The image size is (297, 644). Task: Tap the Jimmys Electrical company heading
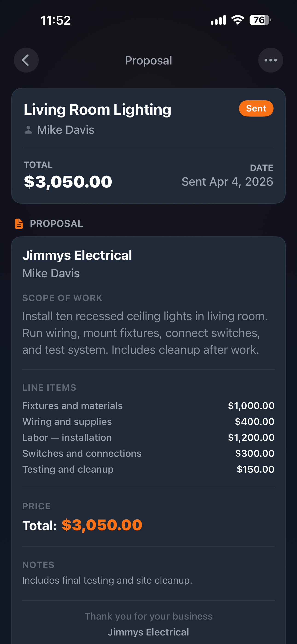[77, 255]
